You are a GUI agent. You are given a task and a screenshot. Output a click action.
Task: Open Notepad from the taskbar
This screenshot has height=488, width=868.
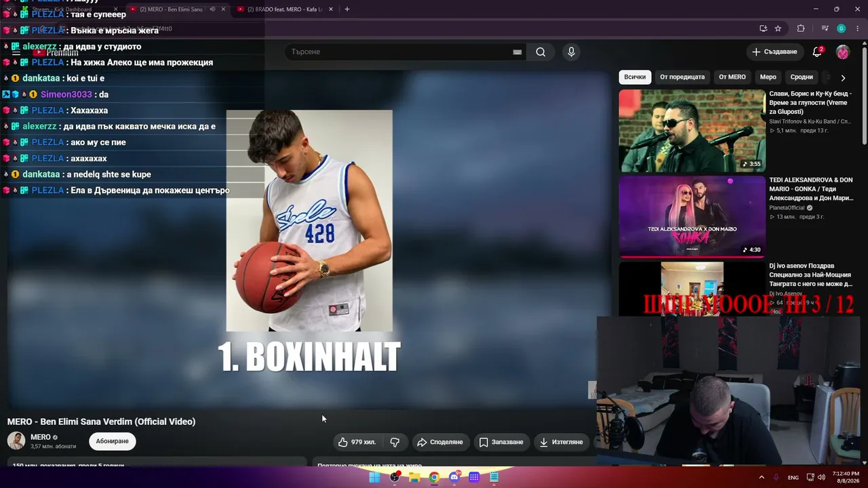coord(494,477)
